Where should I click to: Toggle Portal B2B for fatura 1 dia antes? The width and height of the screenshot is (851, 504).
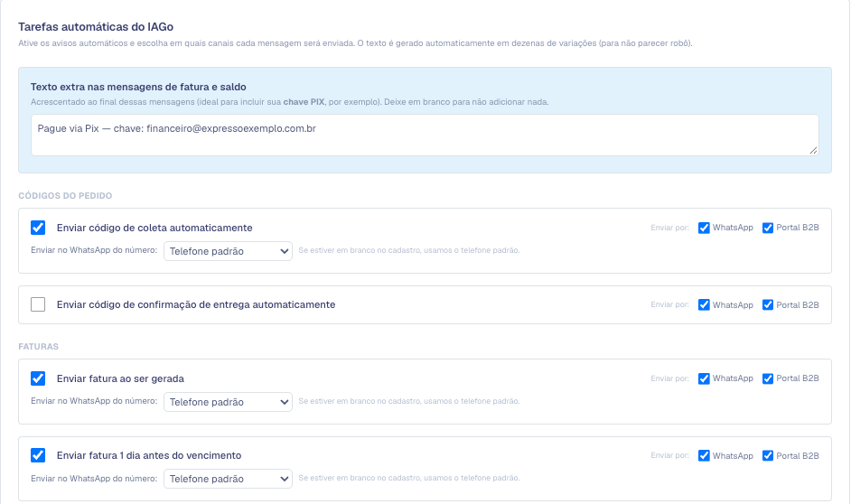tap(767, 456)
